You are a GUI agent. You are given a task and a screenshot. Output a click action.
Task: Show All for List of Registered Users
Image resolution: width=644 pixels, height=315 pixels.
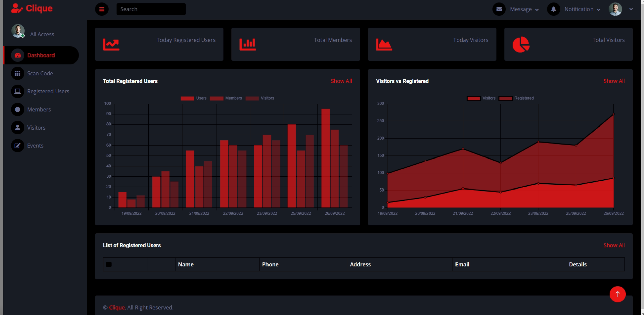614,245
